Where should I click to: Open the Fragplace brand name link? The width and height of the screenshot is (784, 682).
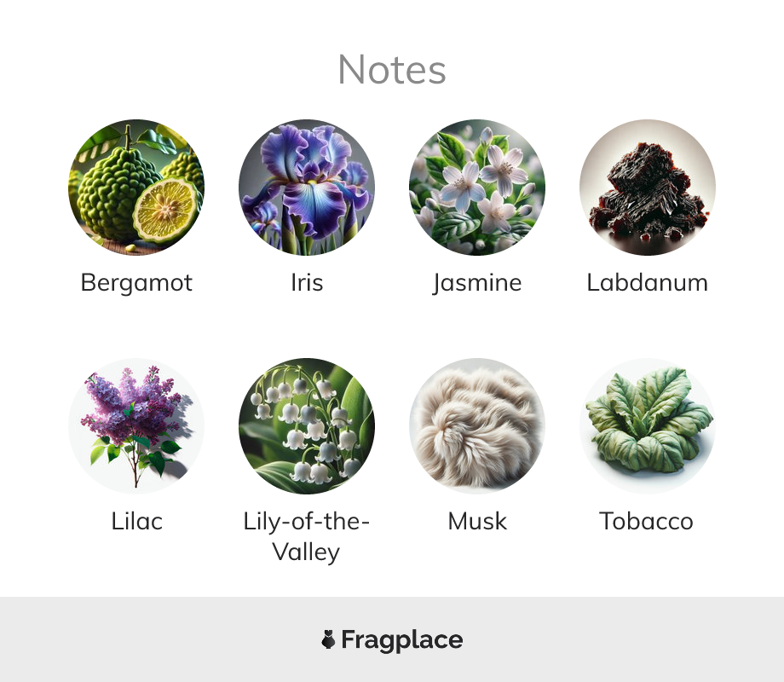(402, 640)
